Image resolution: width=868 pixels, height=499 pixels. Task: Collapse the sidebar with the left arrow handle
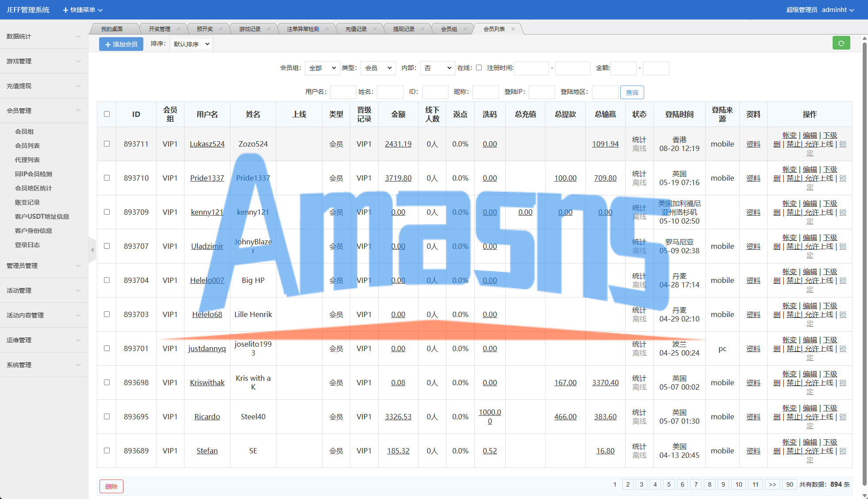[x=92, y=250]
